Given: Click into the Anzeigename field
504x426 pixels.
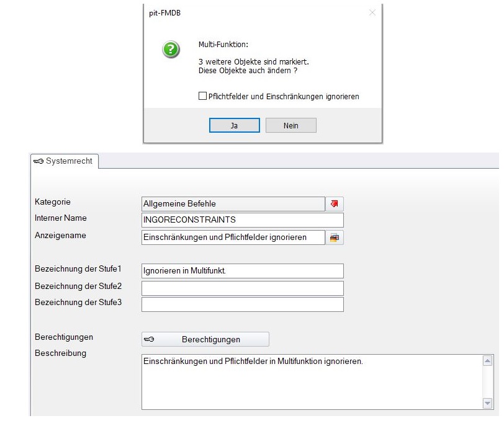Looking at the screenshot, I should tap(233, 237).
